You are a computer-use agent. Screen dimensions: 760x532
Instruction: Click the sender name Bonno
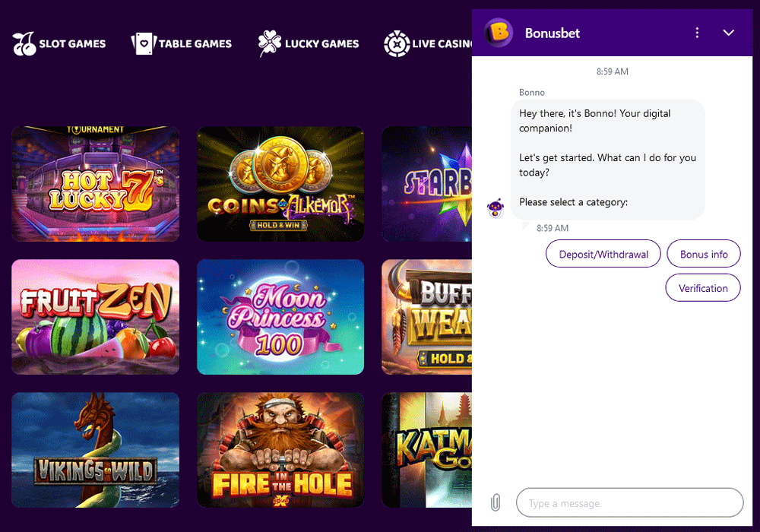click(x=532, y=92)
